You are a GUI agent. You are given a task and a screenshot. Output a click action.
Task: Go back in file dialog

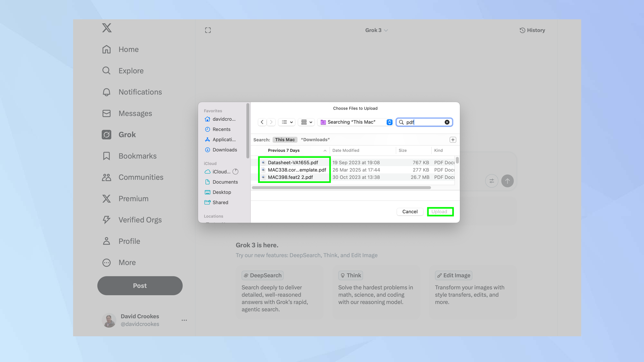point(262,122)
